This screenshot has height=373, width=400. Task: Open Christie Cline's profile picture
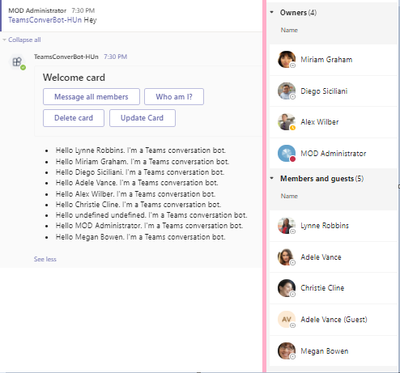pos(287,288)
